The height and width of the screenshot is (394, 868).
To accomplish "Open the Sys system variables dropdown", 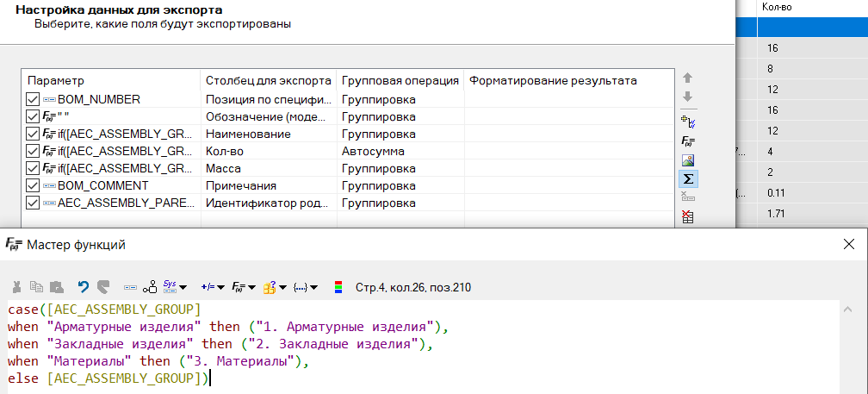I will tap(175, 286).
